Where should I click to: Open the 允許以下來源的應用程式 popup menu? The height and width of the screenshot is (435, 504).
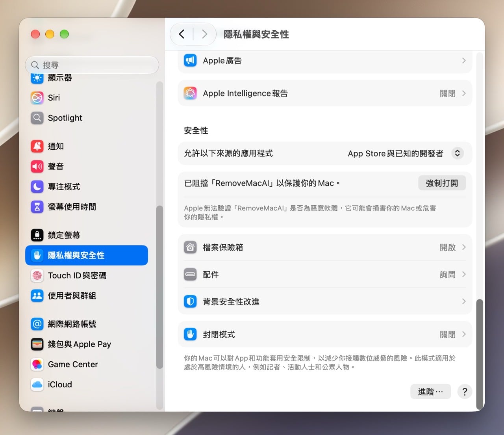457,153
